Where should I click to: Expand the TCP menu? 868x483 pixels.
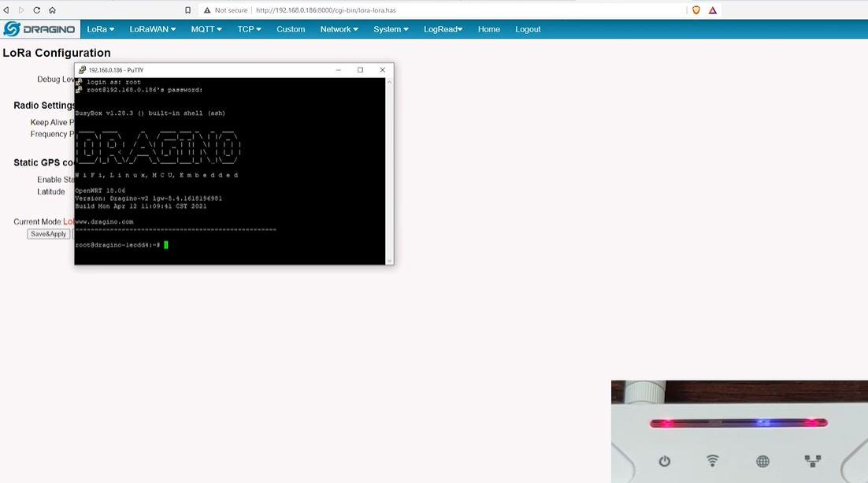point(249,29)
